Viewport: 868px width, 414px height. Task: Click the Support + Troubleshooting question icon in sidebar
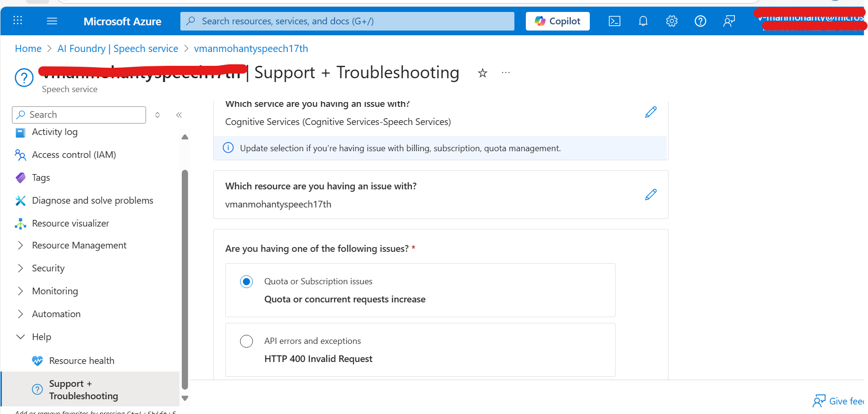point(37,390)
